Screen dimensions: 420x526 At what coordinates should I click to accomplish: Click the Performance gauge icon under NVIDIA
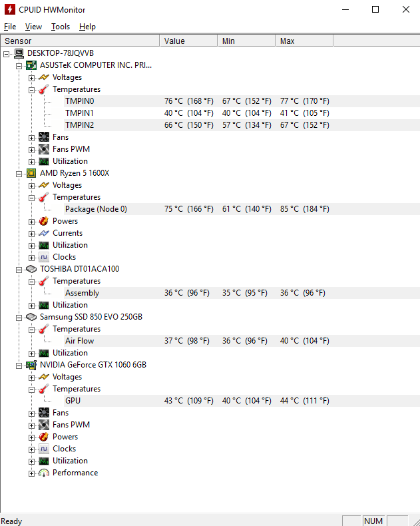coord(44,473)
